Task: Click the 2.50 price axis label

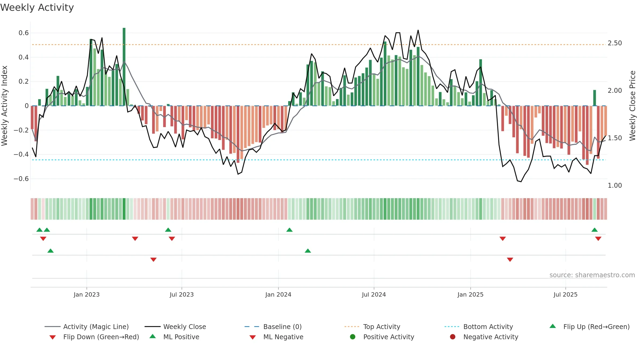Action: 615,43
